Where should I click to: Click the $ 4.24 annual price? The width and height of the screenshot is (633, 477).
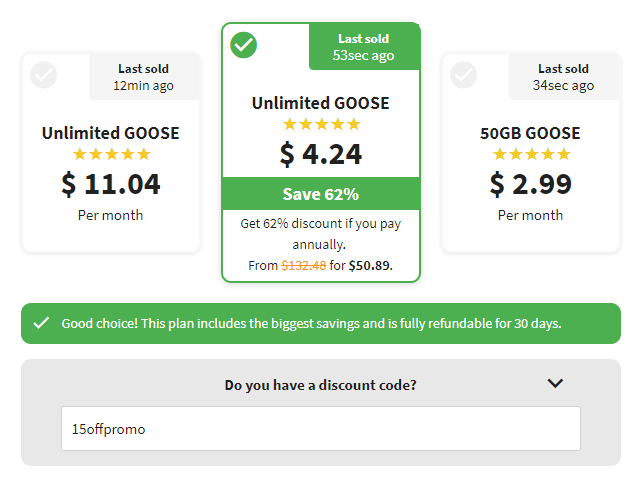pos(321,154)
